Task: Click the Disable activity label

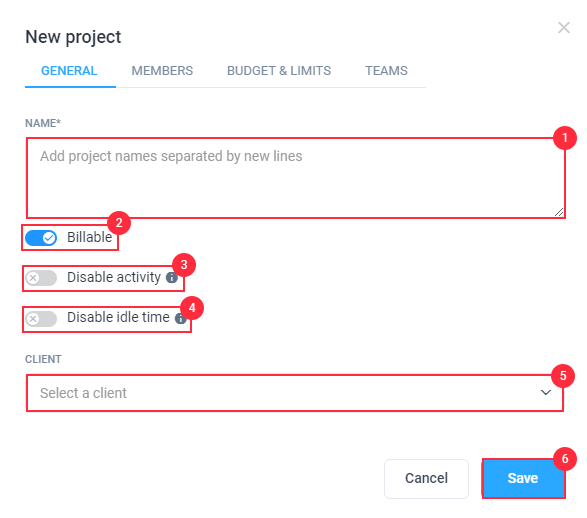Action: pyautogui.click(x=114, y=277)
